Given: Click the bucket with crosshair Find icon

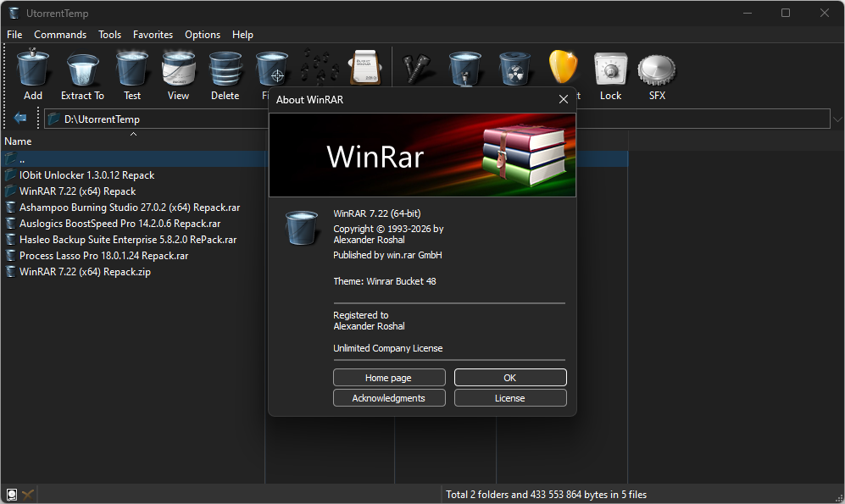Looking at the screenshot, I should point(272,68).
